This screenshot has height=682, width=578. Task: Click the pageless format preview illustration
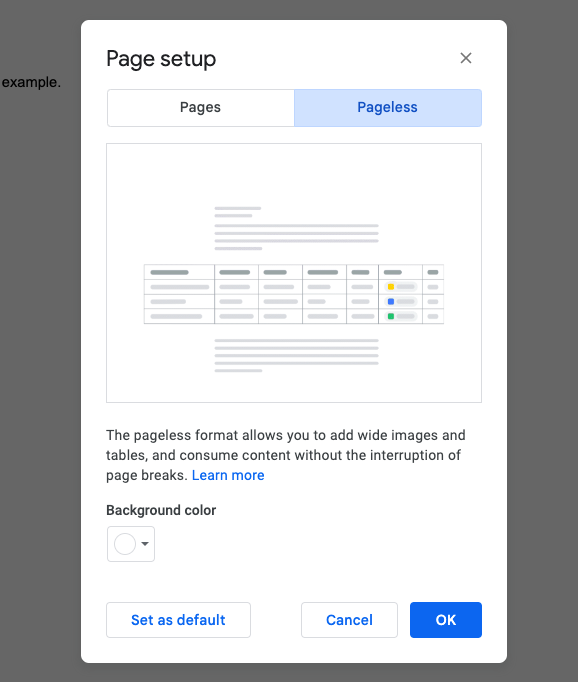(x=294, y=273)
